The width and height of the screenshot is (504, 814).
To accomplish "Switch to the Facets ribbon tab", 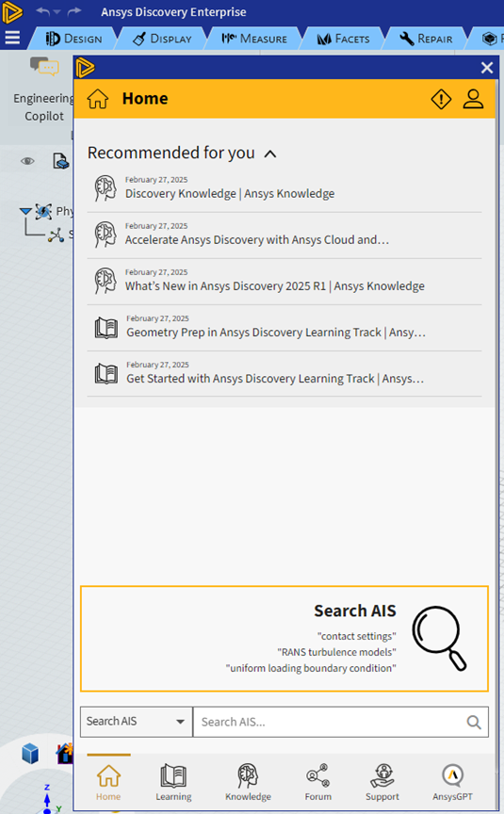I will [343, 39].
